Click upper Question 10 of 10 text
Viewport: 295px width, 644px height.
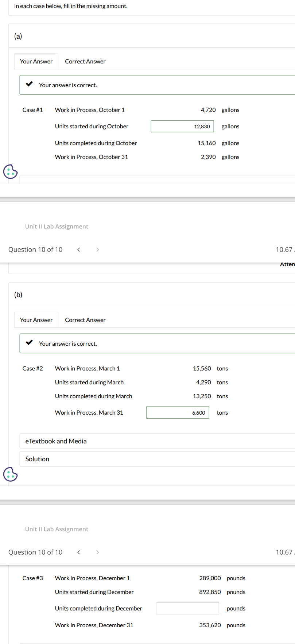point(35,250)
